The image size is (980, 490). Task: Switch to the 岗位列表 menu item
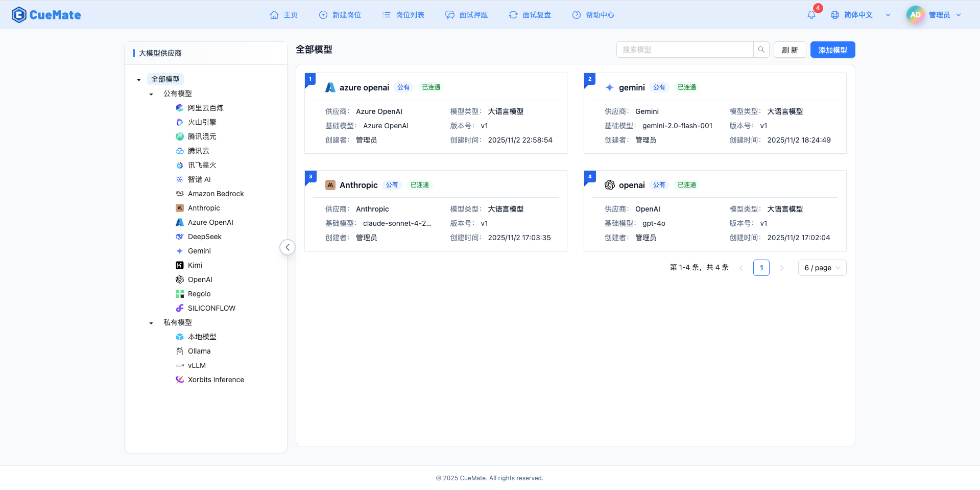[x=403, y=15]
